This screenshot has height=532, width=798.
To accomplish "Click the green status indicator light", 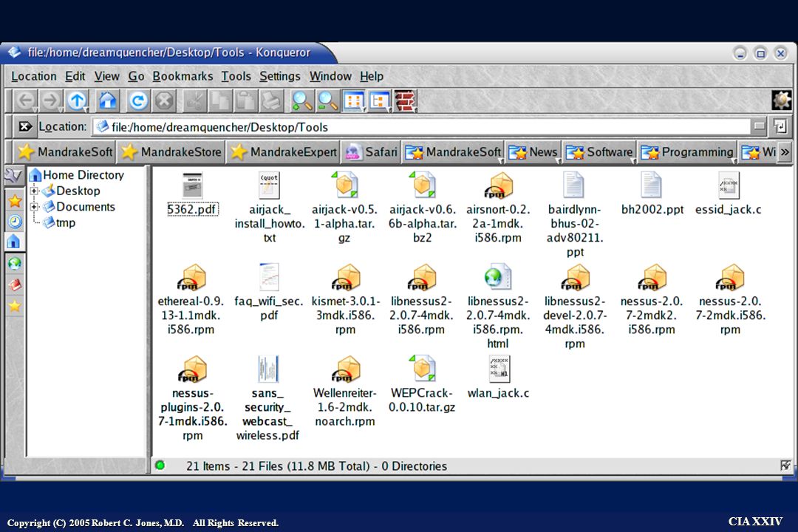I will pyautogui.click(x=160, y=465).
